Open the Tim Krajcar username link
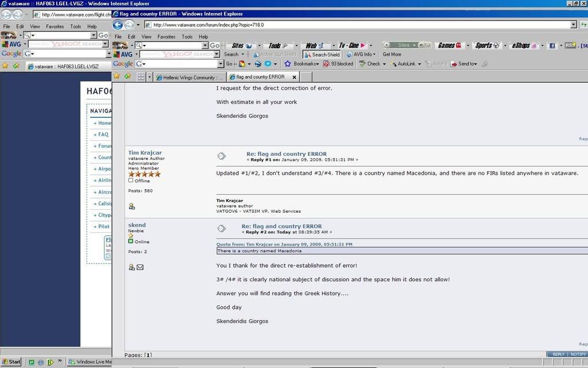Screen dimensions: 588x368 145,153
